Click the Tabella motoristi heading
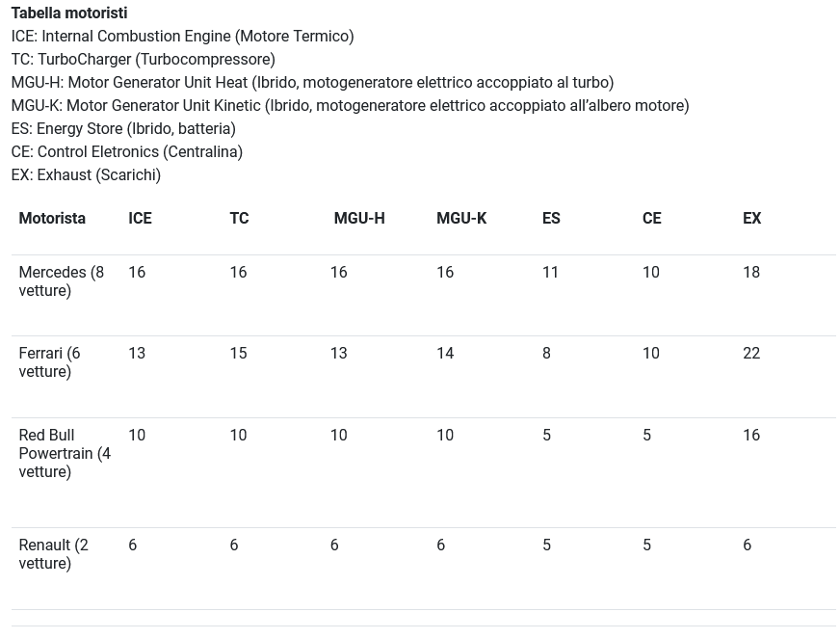 point(69,13)
